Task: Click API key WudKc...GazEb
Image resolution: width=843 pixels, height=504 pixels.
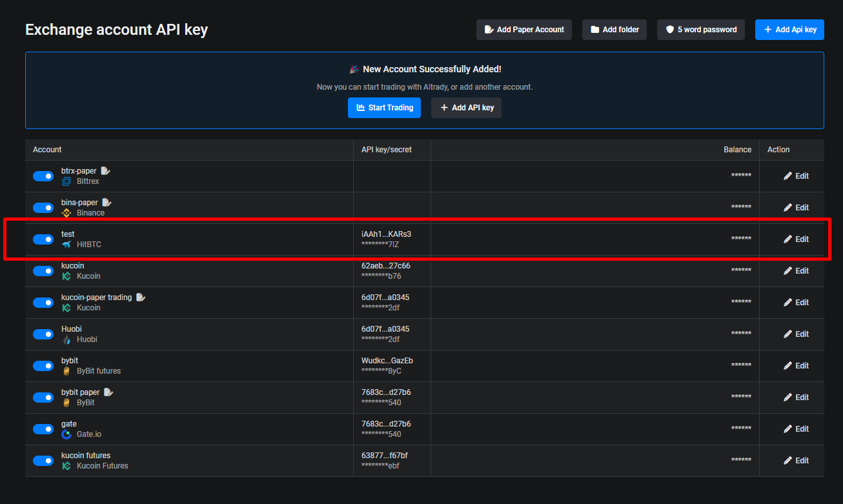Action: point(387,361)
